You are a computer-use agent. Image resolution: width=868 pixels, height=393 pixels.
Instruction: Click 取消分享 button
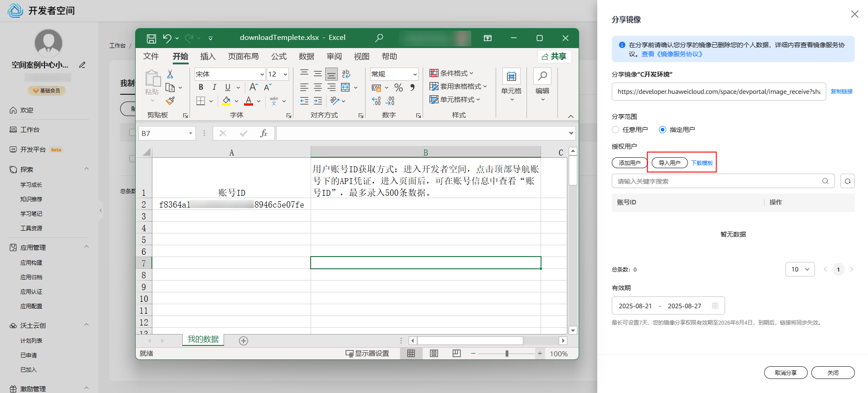point(786,373)
